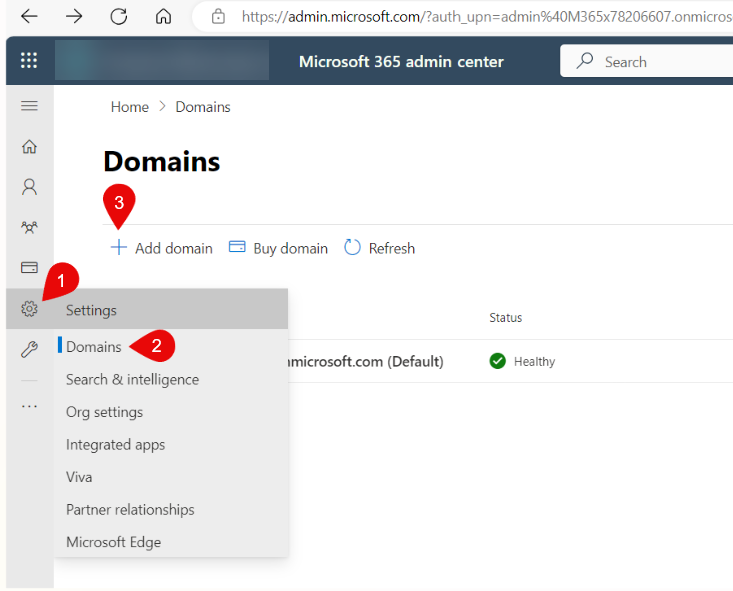Click the circular arrow Refresh icon
Image resolution: width=733 pixels, height=591 pixels.
(x=352, y=247)
